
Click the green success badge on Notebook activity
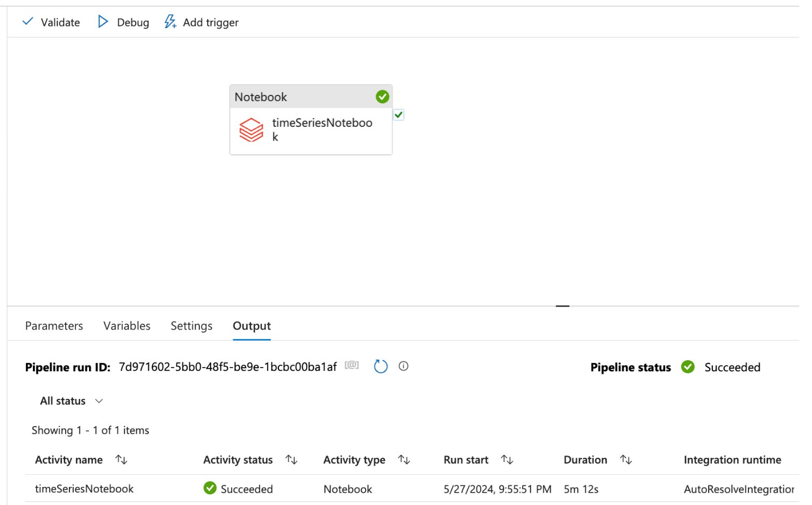point(382,97)
